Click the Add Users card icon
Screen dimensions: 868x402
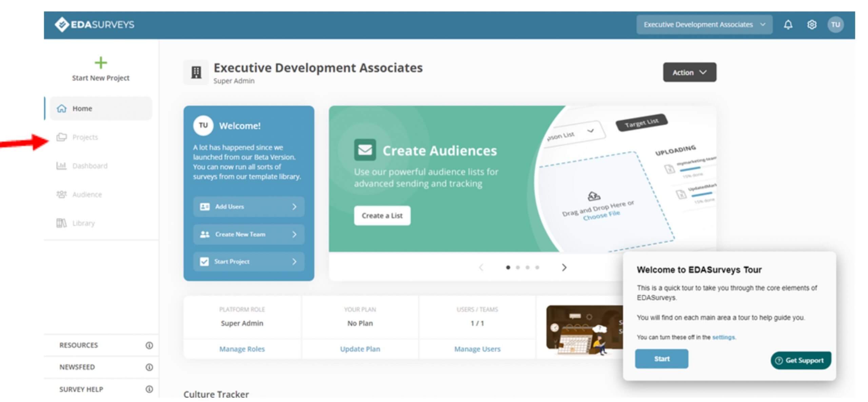pos(205,207)
